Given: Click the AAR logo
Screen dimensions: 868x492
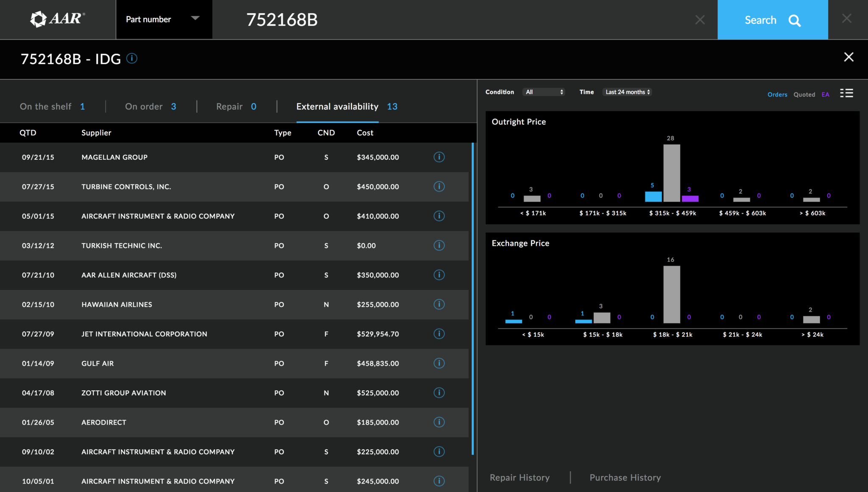Looking at the screenshot, I should (57, 19).
